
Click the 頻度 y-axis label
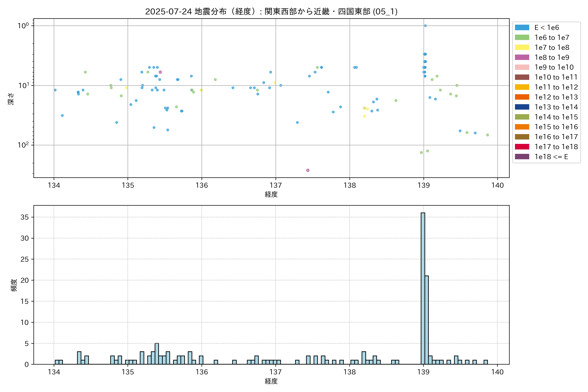[14, 285]
